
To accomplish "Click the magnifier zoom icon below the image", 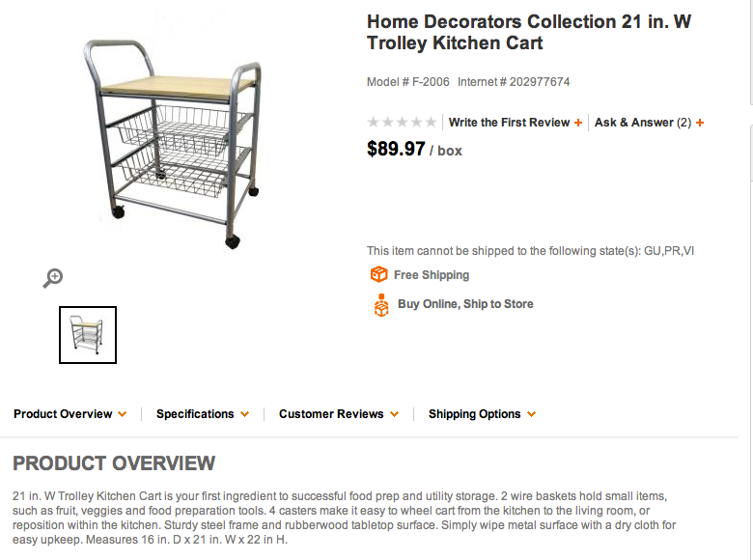I will 53,278.
